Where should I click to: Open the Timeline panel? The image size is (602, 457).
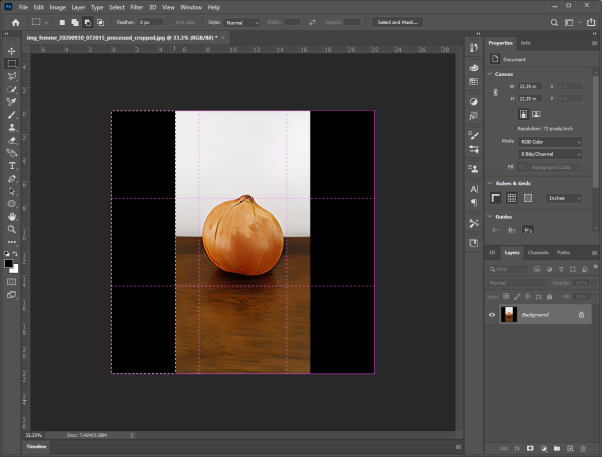(36, 447)
